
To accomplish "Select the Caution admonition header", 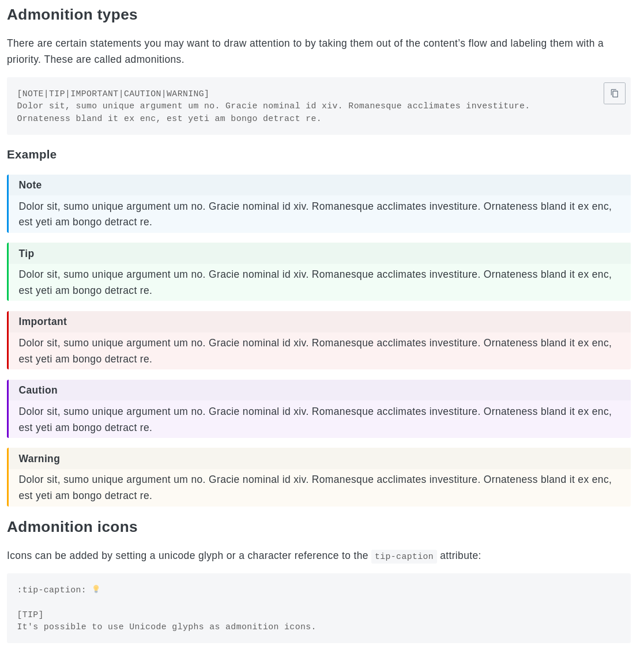I will 38,390.
